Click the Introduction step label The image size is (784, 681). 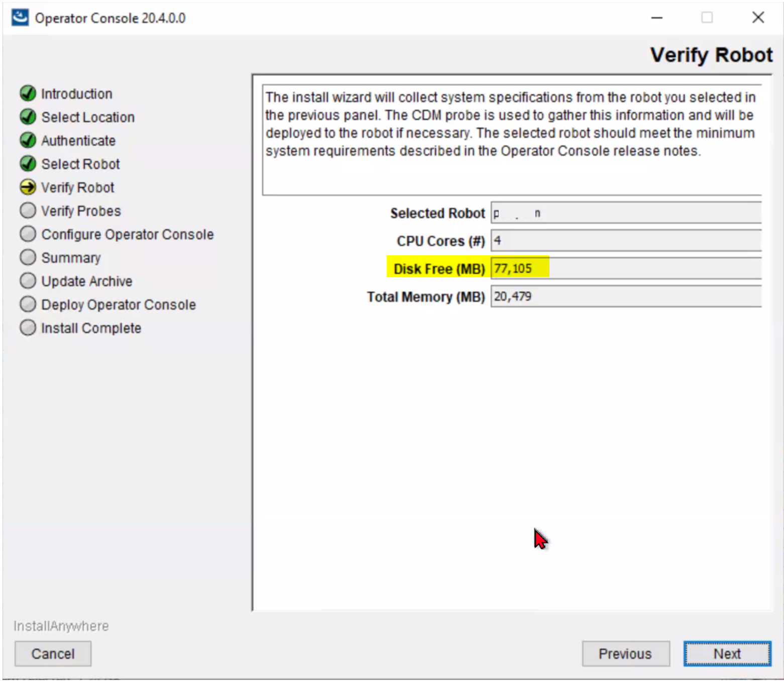click(x=77, y=94)
